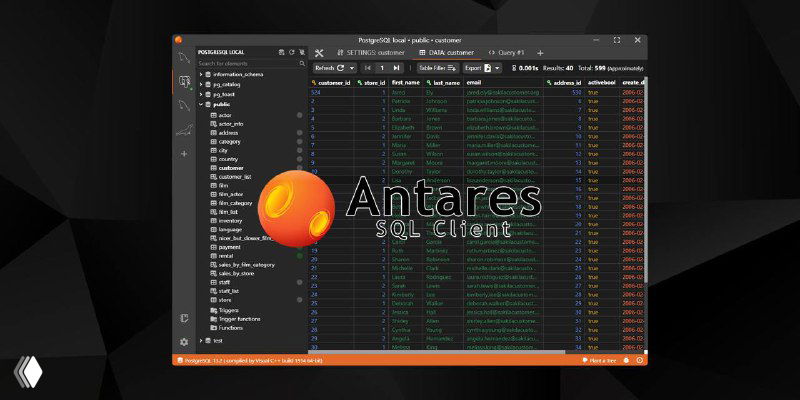Select the language table in tree
Image resolution: width=800 pixels, height=400 pixels.
coord(230,230)
